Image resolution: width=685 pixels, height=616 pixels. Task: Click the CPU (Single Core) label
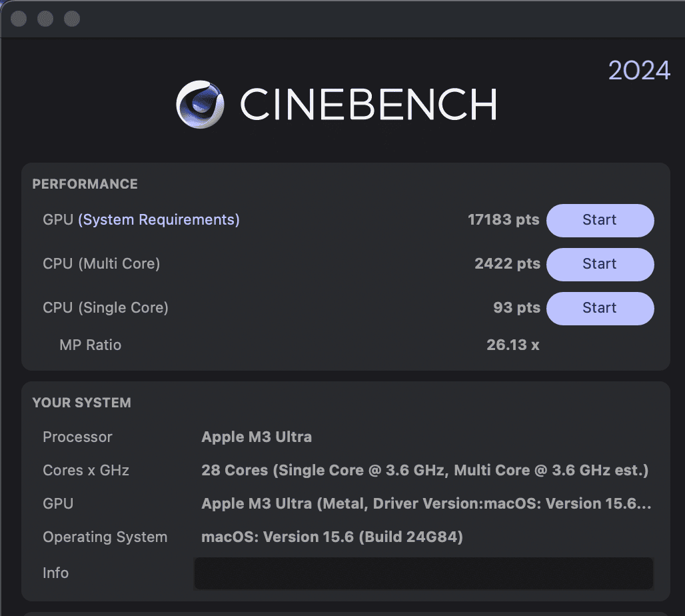click(105, 308)
